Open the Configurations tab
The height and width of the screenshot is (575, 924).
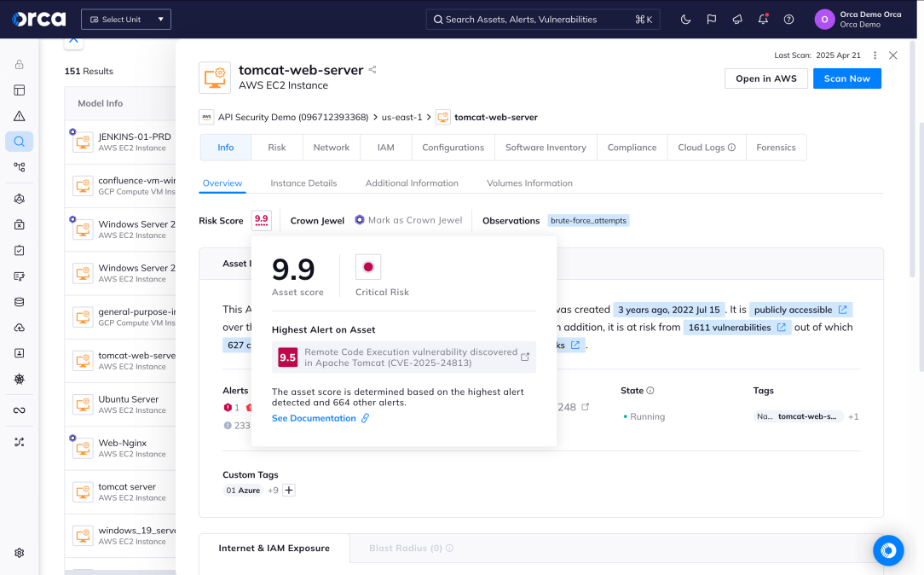tap(453, 148)
